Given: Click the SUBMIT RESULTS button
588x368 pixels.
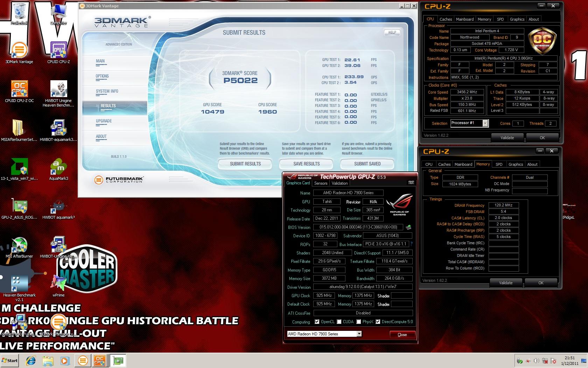Looking at the screenshot, I should coord(245,164).
